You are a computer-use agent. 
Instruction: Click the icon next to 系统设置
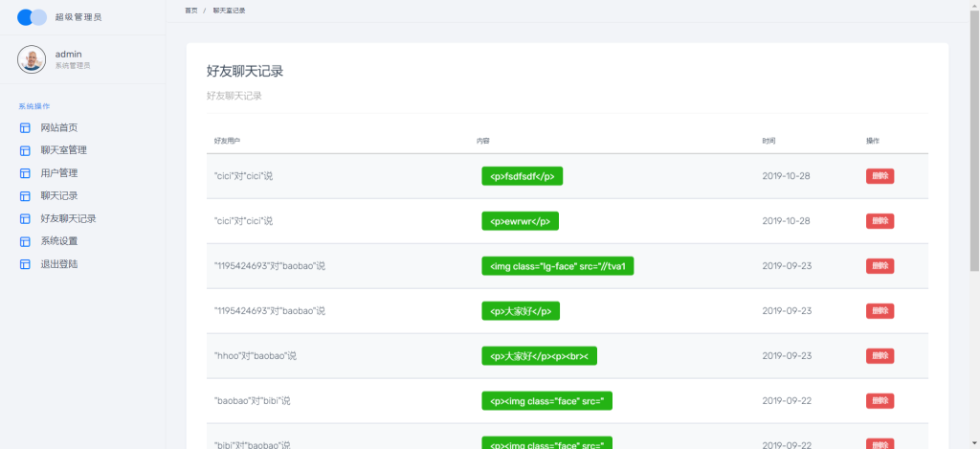point(25,241)
